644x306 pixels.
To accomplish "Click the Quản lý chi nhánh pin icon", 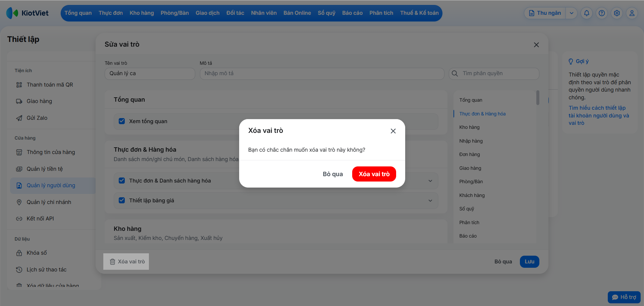I will click(19, 202).
